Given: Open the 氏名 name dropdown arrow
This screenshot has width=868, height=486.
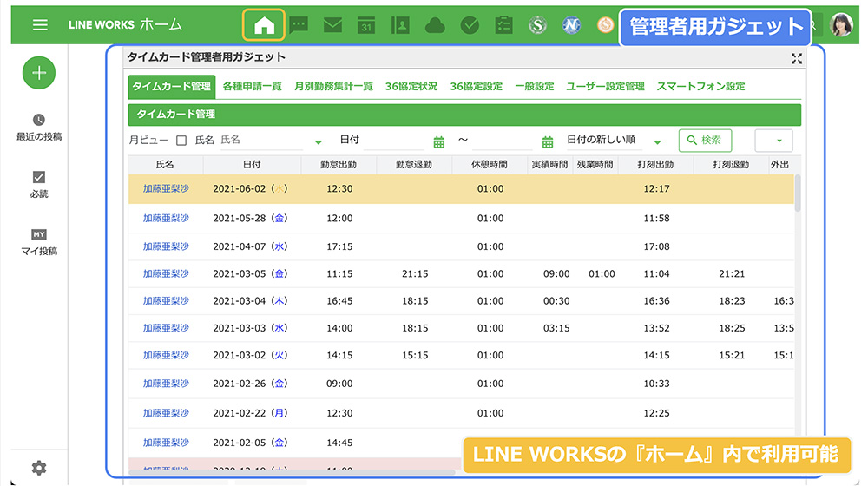Looking at the screenshot, I should pyautogui.click(x=319, y=142).
